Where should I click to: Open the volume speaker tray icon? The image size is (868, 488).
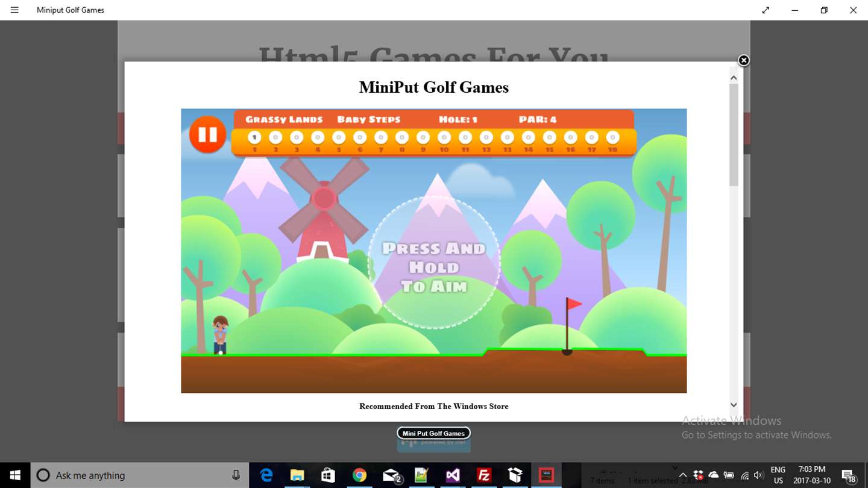pyautogui.click(x=759, y=475)
